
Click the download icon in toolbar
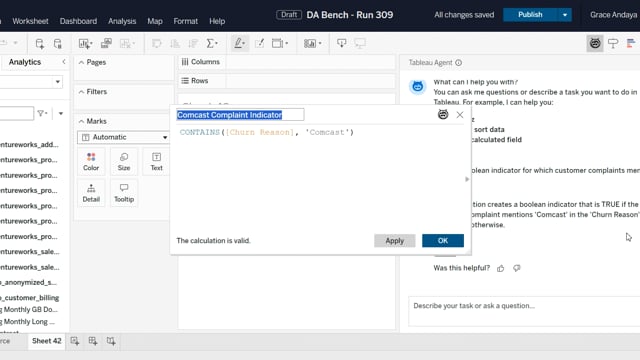click(x=342, y=43)
